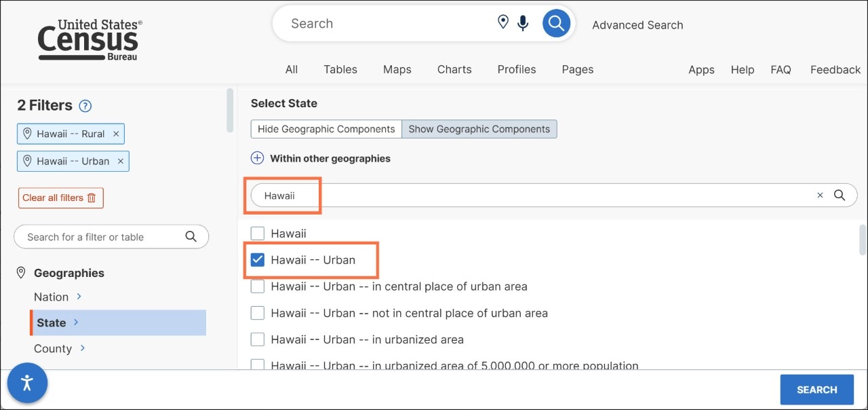The width and height of the screenshot is (868, 410).
Task: Click the left filter panel scrollbar
Action: point(230,110)
